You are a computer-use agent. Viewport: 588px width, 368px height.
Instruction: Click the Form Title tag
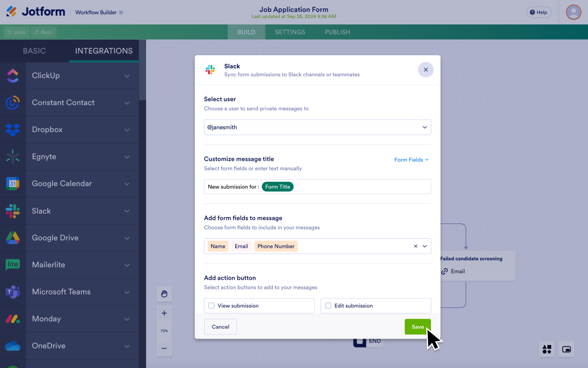pos(277,187)
